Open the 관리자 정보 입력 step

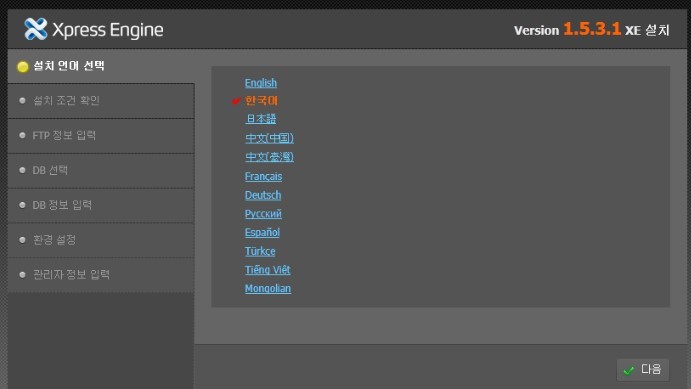tap(101, 275)
